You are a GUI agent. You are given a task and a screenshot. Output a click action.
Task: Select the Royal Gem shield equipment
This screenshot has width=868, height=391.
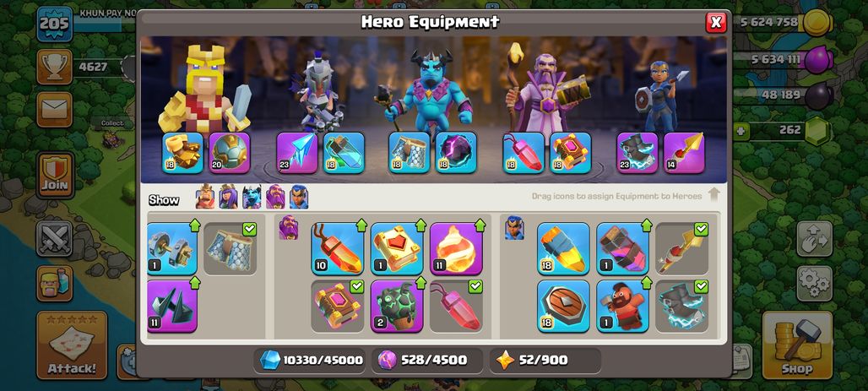(563, 306)
